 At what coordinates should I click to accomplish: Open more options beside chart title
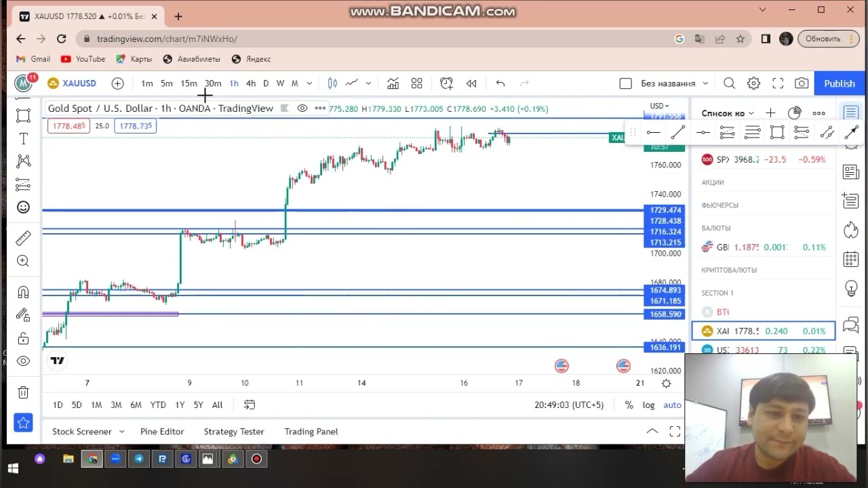320,108
